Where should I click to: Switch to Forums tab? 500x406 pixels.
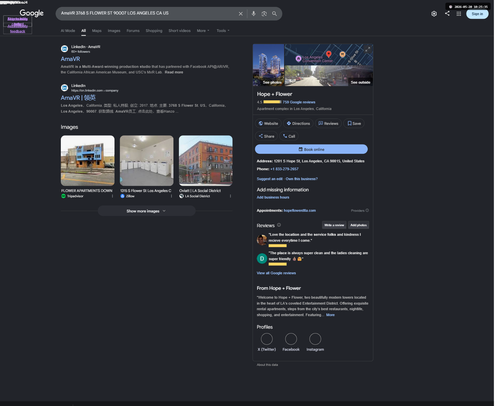(x=133, y=31)
